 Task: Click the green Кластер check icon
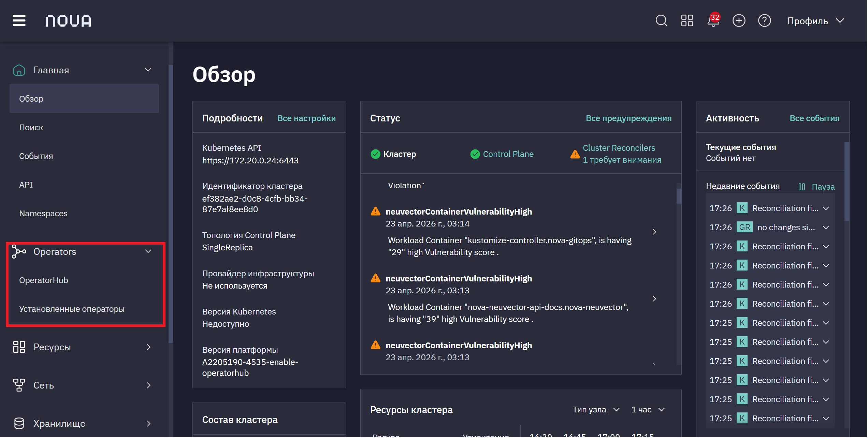click(375, 154)
